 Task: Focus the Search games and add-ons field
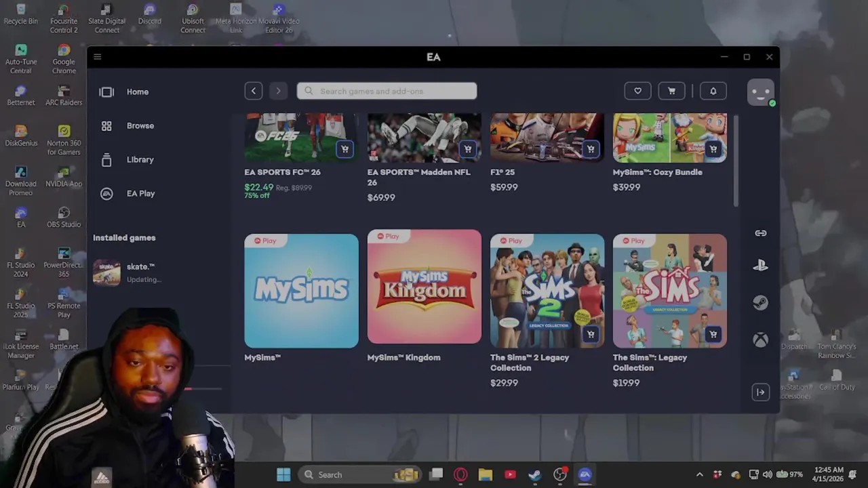pyautogui.click(x=387, y=91)
